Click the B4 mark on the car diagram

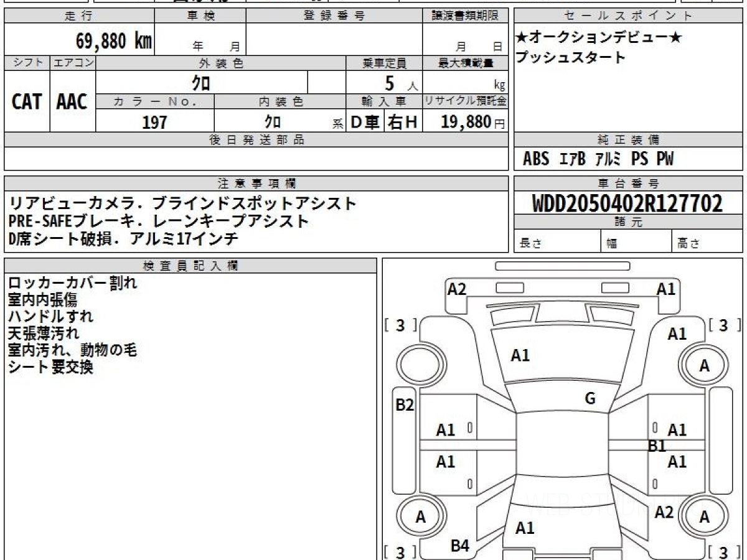(x=459, y=546)
